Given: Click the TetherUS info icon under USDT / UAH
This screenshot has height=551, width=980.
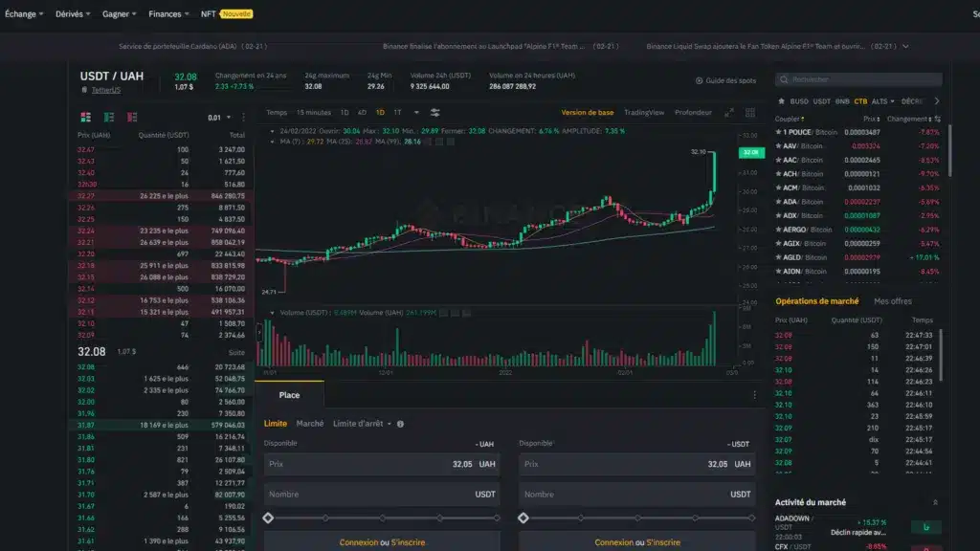Looking at the screenshot, I should click(84, 90).
